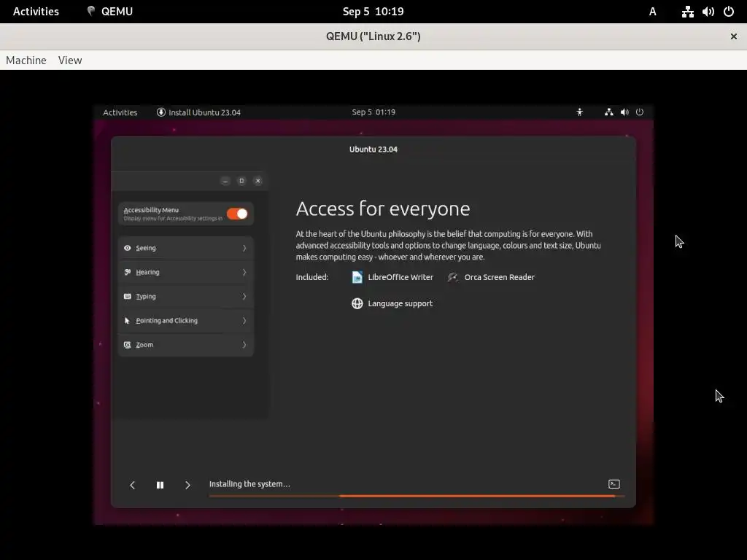Go to the previous installer slide
Screen dimensions: 747x560
133,485
